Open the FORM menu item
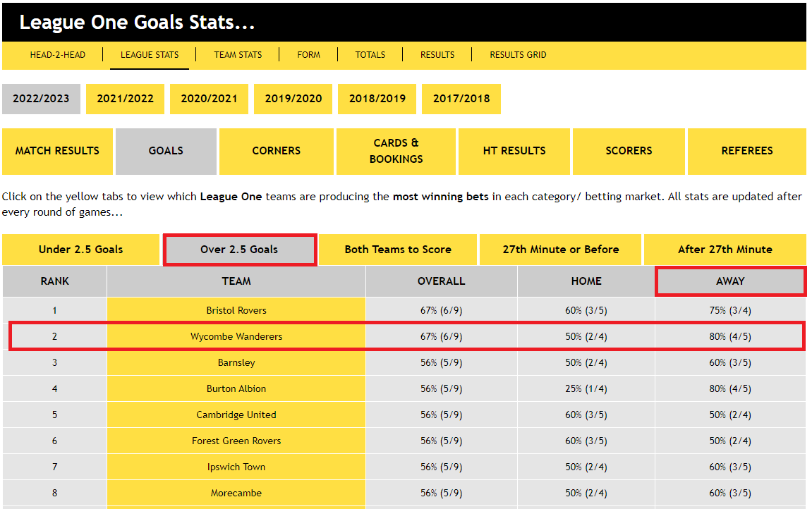812x509 pixels. pyautogui.click(x=308, y=55)
